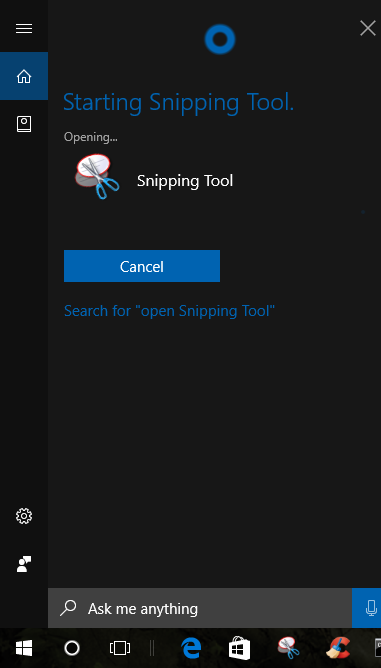Click the Cortana circle logo
Screen dimensions: 381x668
(219, 39)
